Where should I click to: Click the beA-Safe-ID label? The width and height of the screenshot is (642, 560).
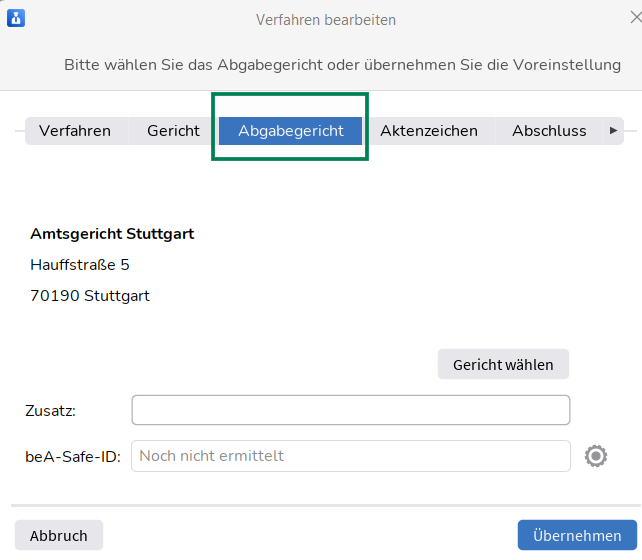[x=72, y=457]
